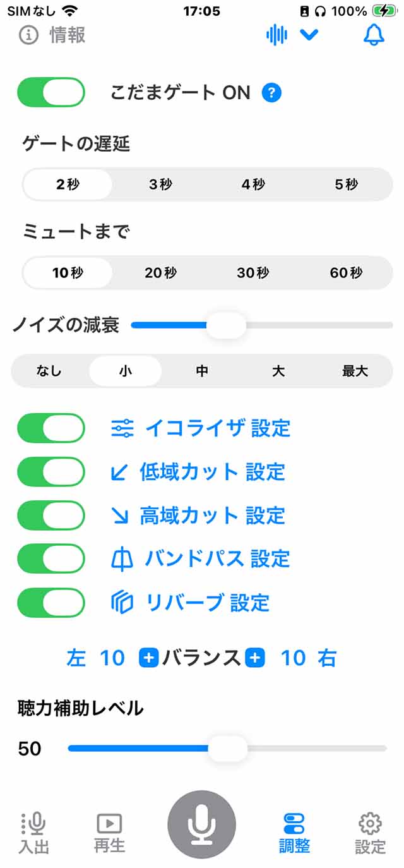Viewport: 404px width, 868px height.
Task: Switch to the 入出 tab
Action: [x=33, y=833]
